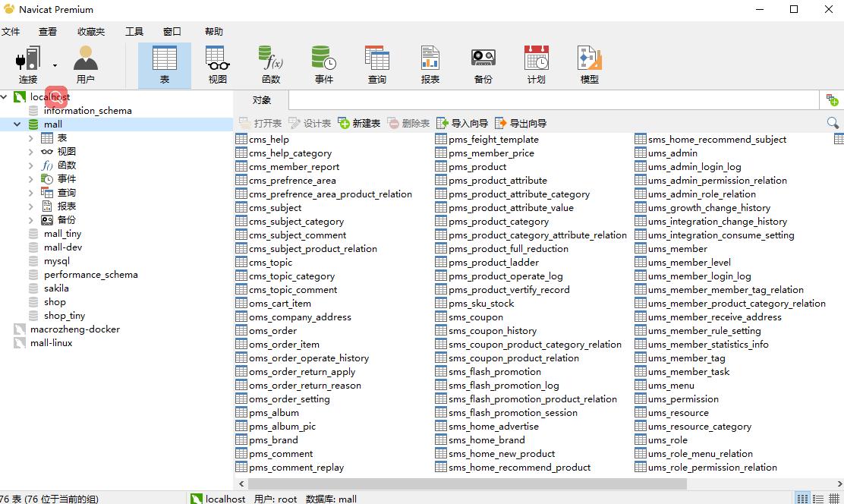Click the Backup (备份) tape icon
The height and width of the screenshot is (504, 844).
(483, 60)
